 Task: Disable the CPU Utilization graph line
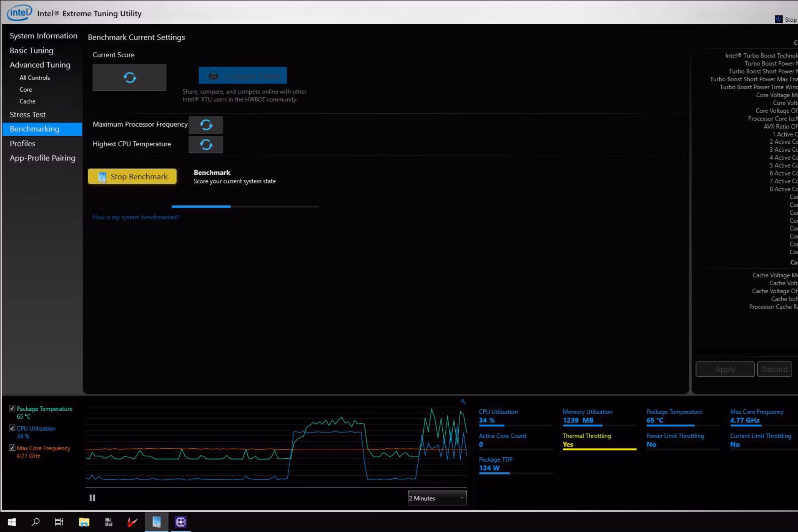click(x=12, y=428)
